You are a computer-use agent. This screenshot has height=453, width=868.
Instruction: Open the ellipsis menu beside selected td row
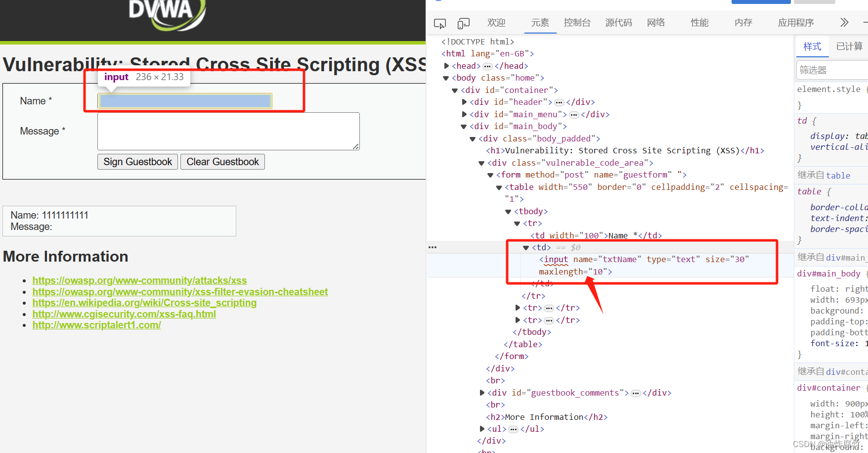(x=433, y=247)
